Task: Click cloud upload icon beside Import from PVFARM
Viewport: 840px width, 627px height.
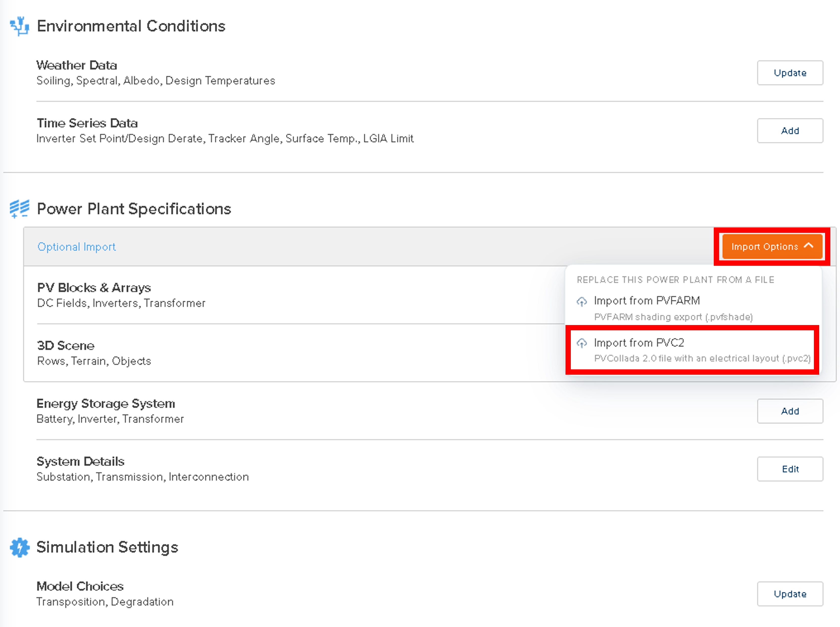Action: (582, 301)
